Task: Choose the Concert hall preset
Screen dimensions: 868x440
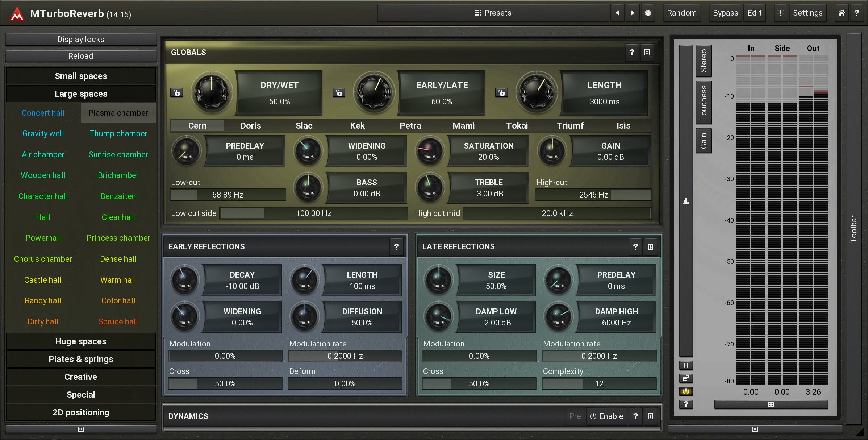Action: click(x=43, y=113)
